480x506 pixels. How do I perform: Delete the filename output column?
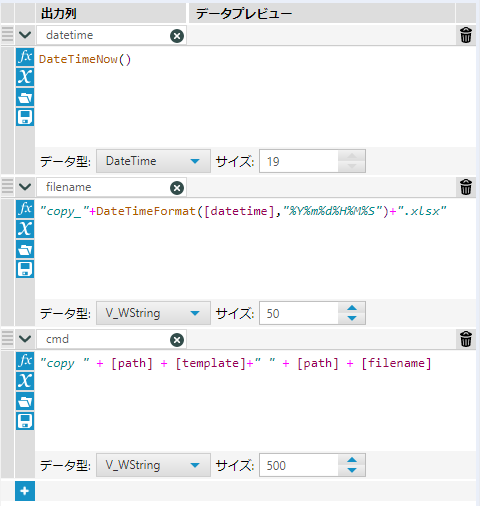(x=466, y=187)
